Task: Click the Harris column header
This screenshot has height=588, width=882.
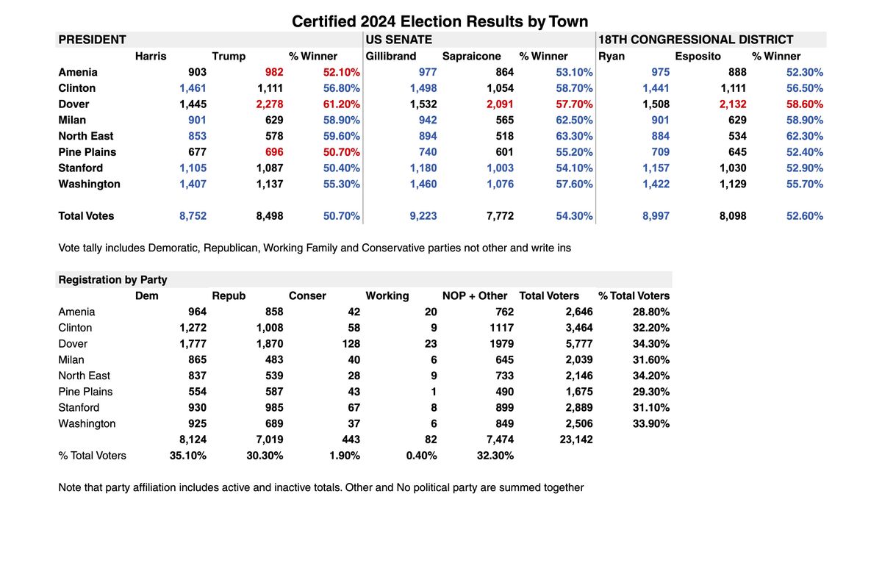Action: click(151, 56)
